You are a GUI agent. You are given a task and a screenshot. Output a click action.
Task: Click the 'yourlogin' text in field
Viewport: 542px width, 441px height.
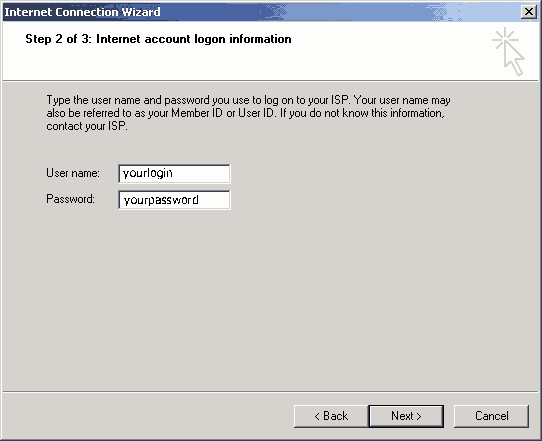(x=148, y=173)
